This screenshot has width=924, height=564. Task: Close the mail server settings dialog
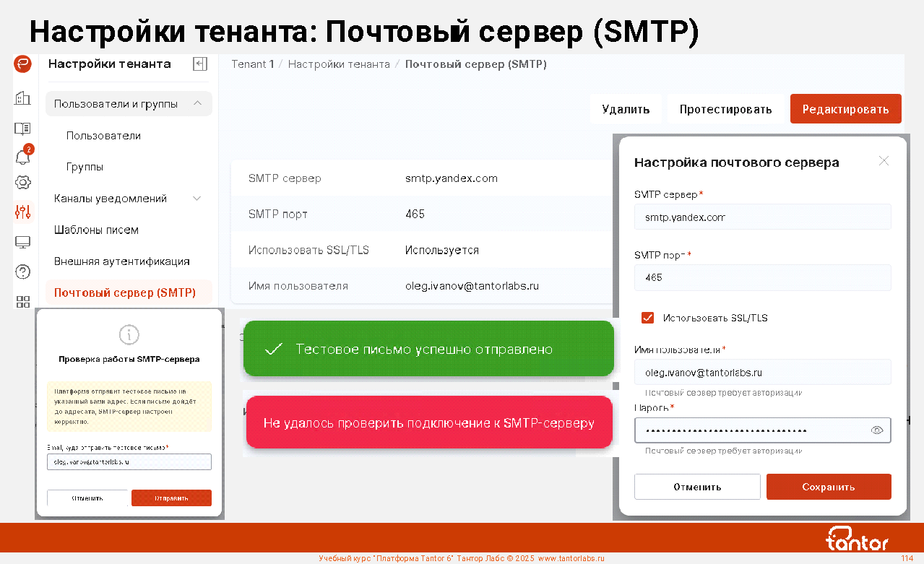[884, 161]
